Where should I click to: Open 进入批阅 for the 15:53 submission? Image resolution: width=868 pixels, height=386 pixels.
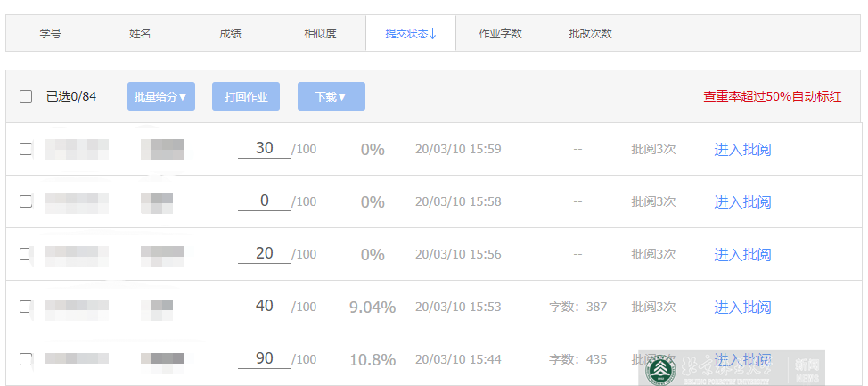(x=741, y=307)
